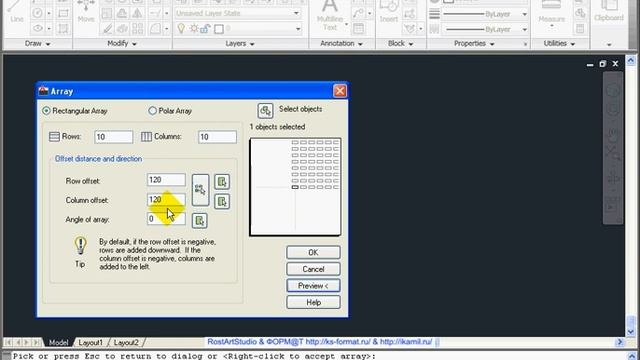Click the Select objects icon in Array dialog
The height and width of the screenshot is (360, 640).
pos(265,110)
